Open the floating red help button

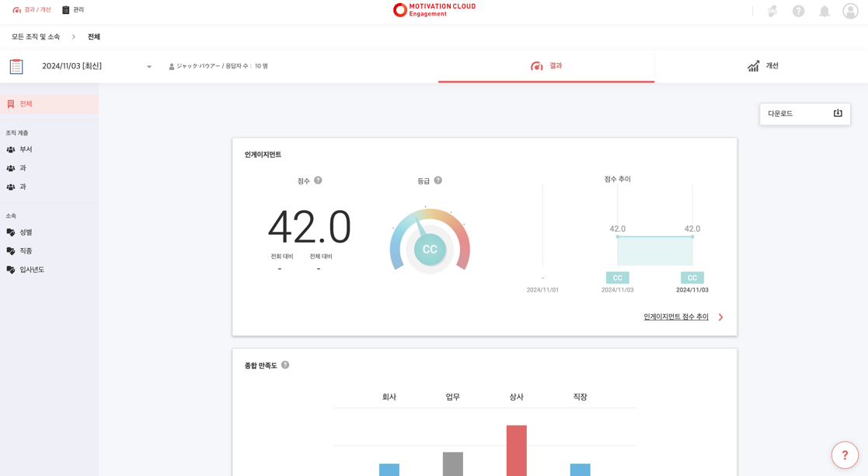pos(845,455)
